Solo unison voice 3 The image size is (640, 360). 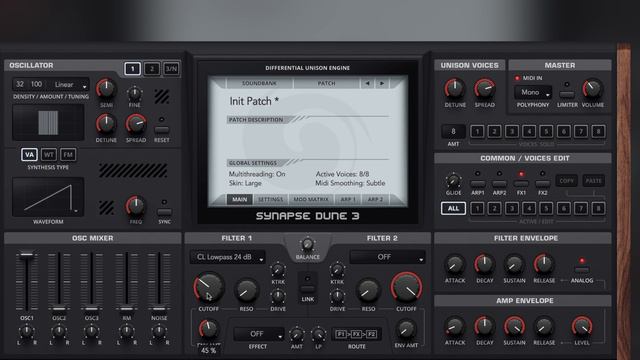coord(512,131)
